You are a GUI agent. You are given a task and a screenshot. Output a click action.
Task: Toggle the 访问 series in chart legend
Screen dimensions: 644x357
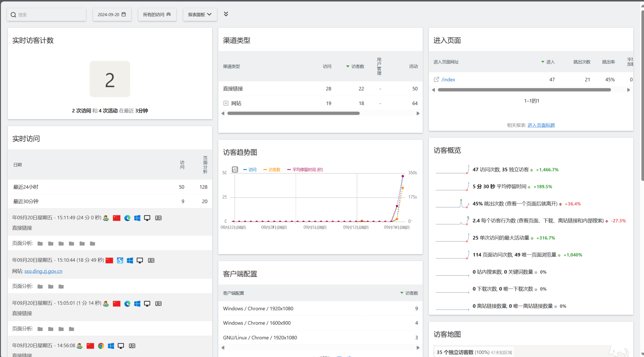[x=250, y=170]
